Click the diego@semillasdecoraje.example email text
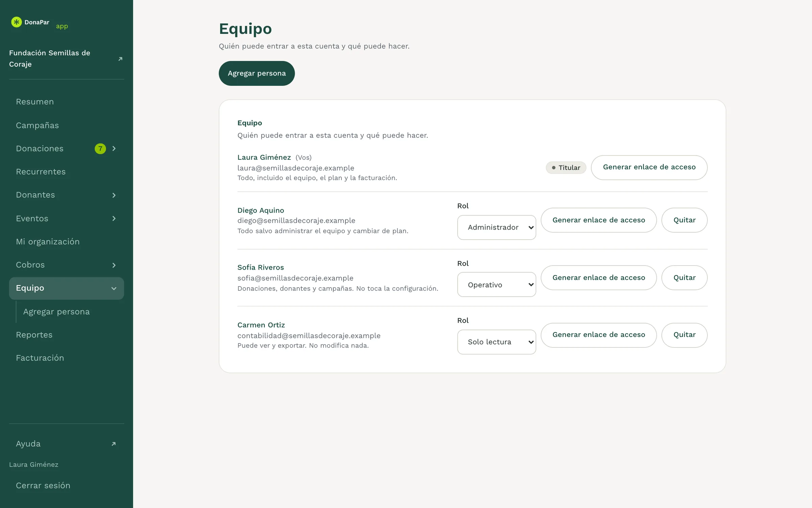 pyautogui.click(x=296, y=220)
